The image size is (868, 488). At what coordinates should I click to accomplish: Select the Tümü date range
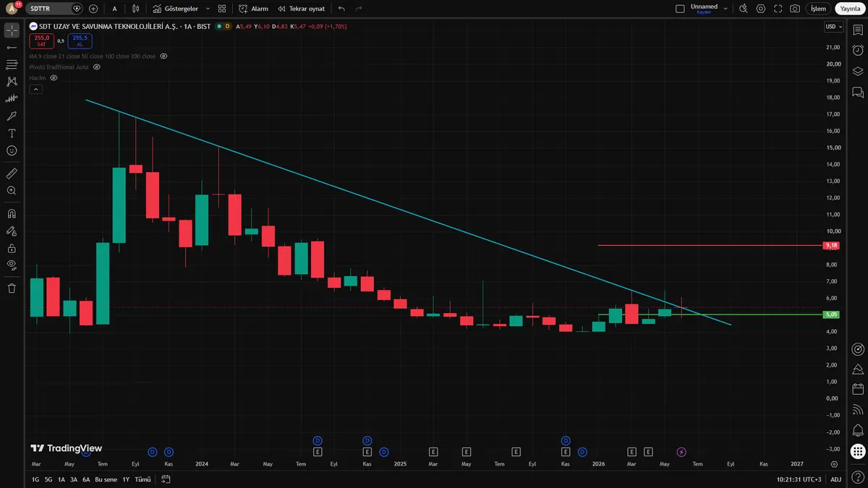pos(143,479)
